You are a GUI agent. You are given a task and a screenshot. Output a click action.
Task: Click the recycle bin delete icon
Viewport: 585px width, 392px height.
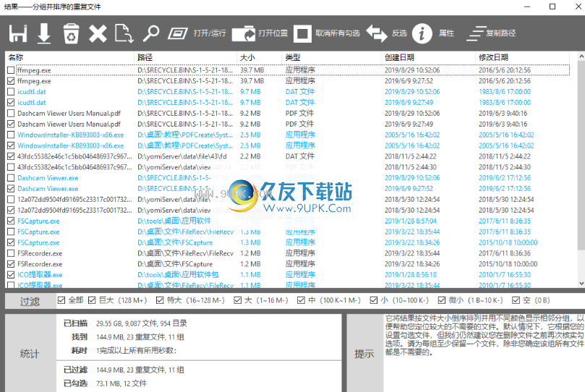pyautogui.click(x=71, y=33)
